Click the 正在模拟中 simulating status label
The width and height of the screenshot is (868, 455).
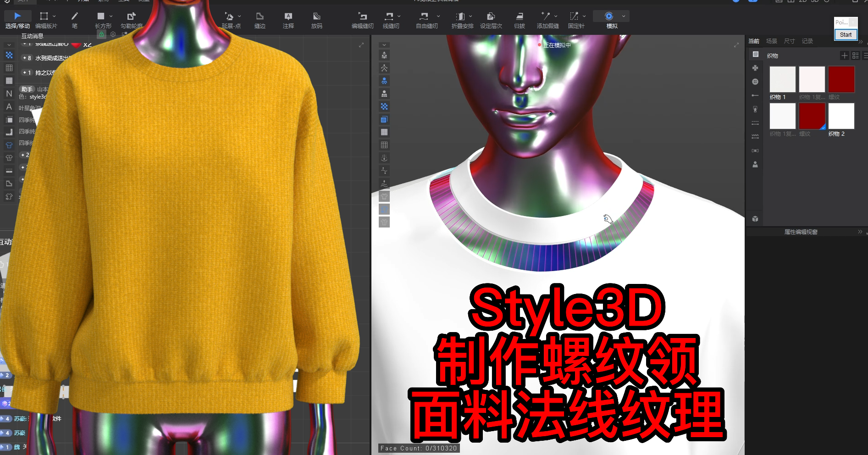(x=557, y=45)
